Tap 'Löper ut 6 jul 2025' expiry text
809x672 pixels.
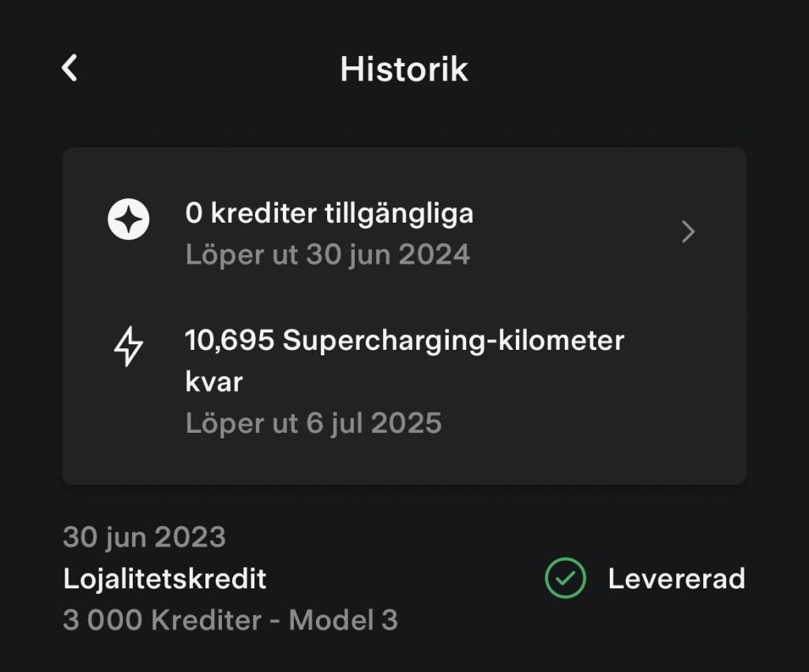coord(314,423)
